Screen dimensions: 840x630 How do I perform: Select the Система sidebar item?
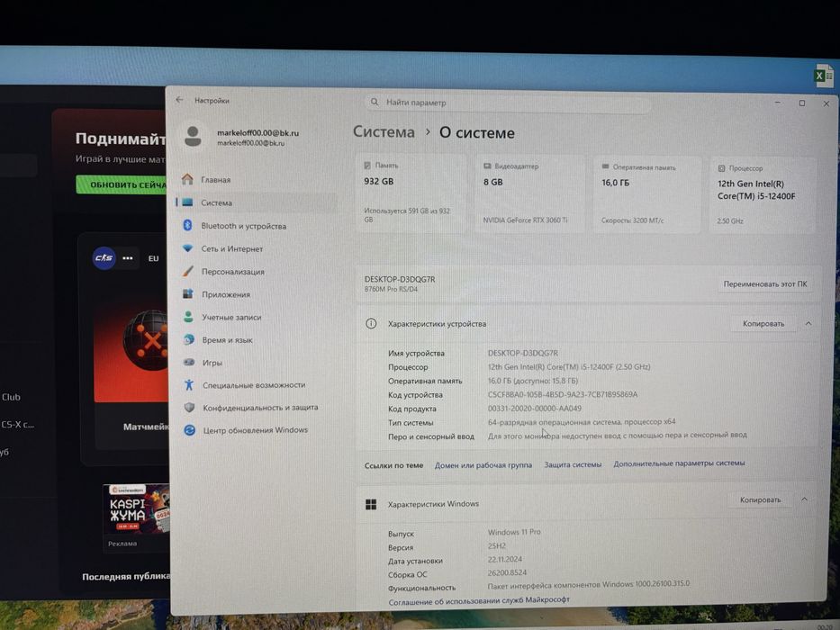(257, 202)
